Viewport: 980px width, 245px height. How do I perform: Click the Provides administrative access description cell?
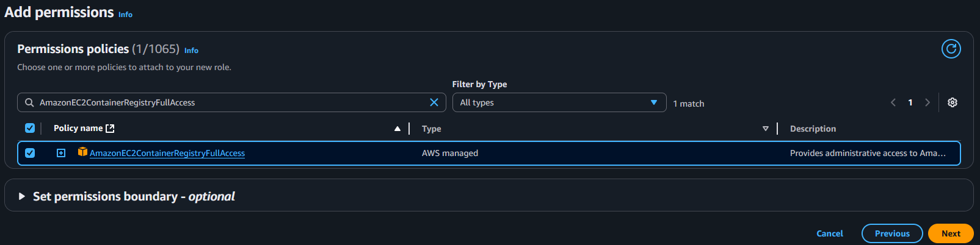868,153
